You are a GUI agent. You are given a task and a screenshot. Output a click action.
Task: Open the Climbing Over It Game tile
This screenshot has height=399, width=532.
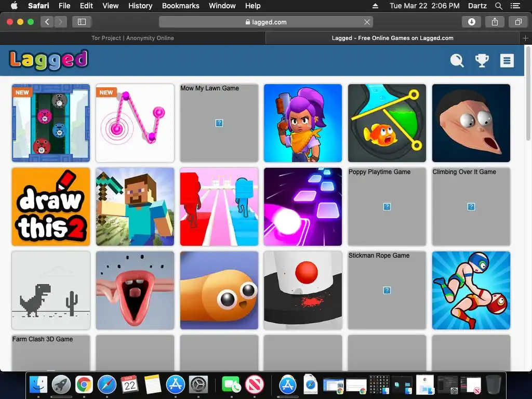point(471,207)
